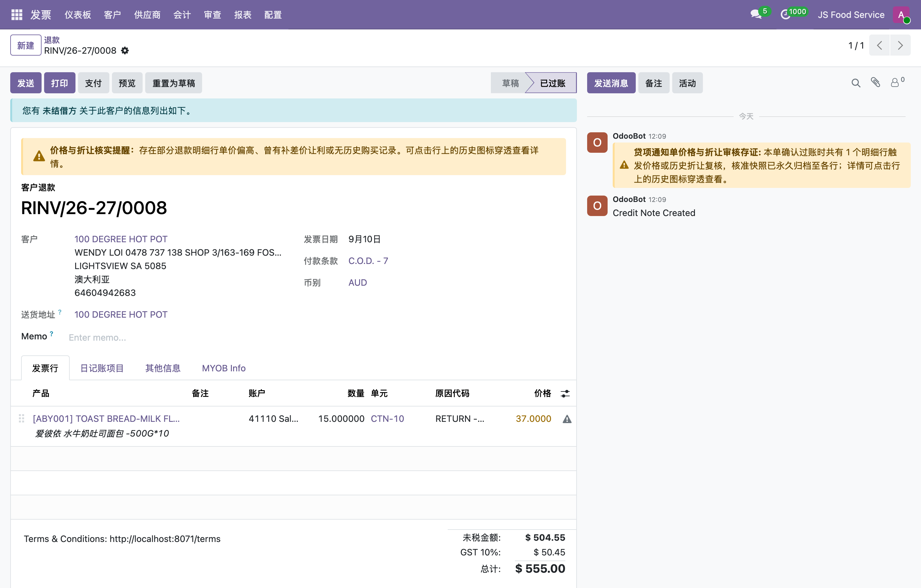
Task: Click the 新建 button
Action: coord(26,45)
